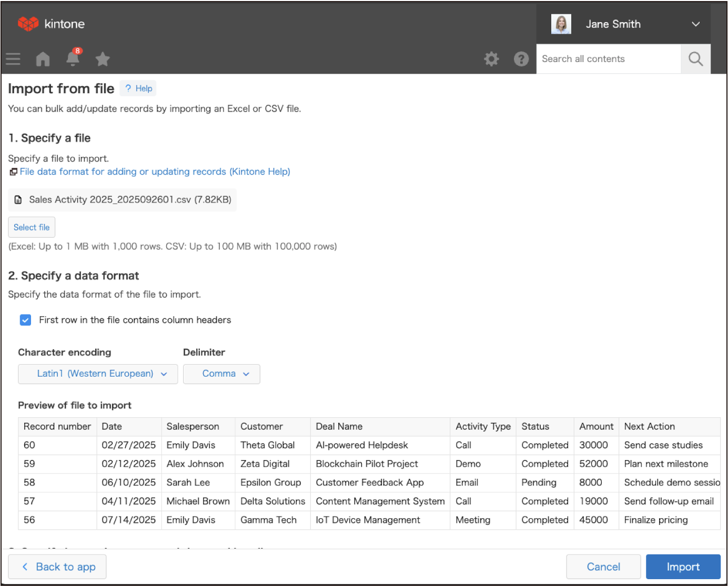Go back to app
This screenshot has height=586, width=728.
[57, 567]
